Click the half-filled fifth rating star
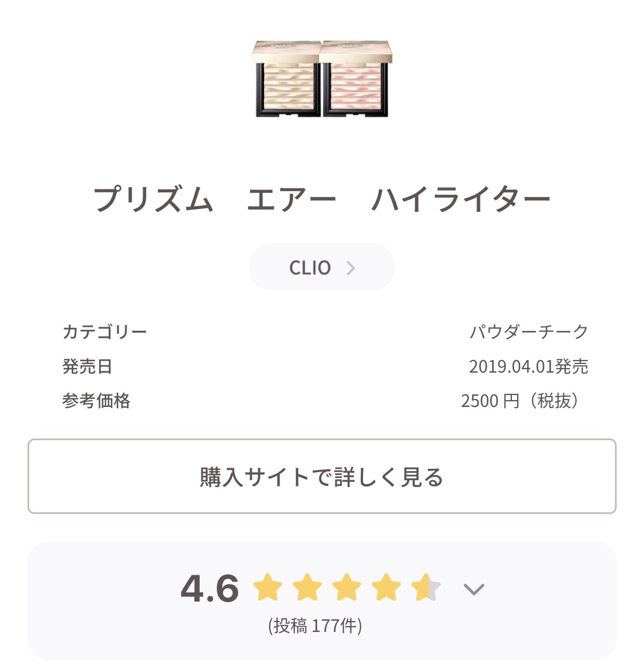Screen dimensions: 643x672 point(425,587)
